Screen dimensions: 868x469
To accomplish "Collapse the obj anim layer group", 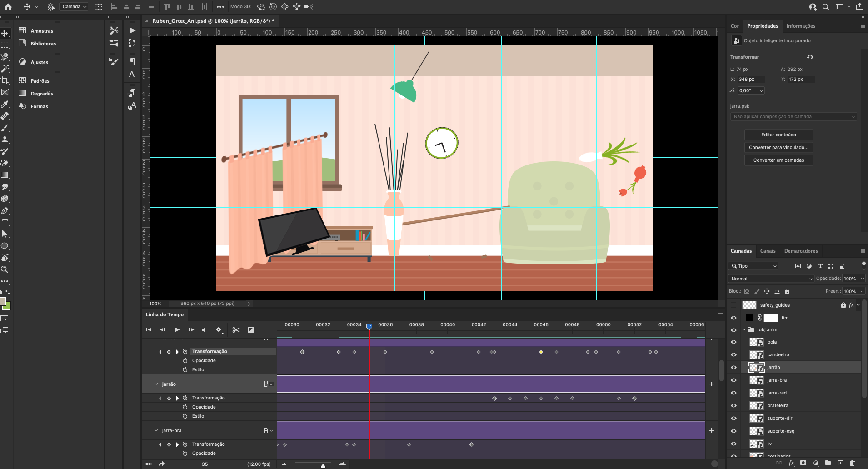I will tap(744, 330).
